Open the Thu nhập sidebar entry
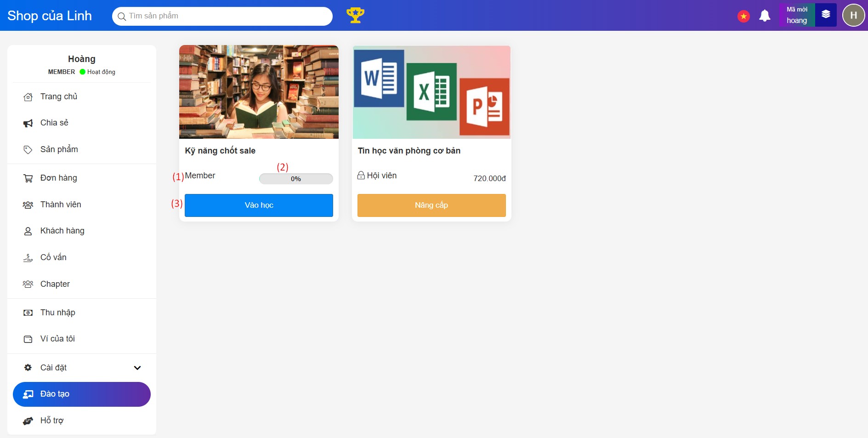Image resolution: width=868 pixels, height=438 pixels. click(x=57, y=313)
